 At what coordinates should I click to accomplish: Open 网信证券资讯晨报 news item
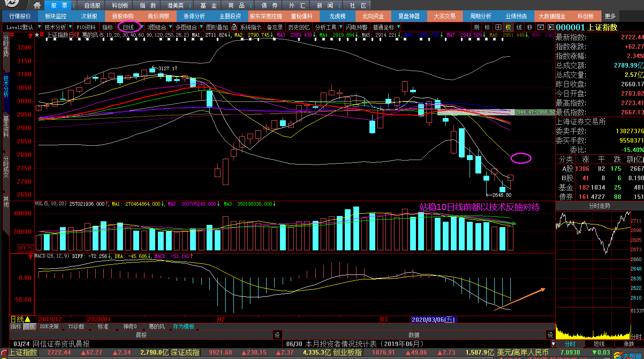point(62,344)
